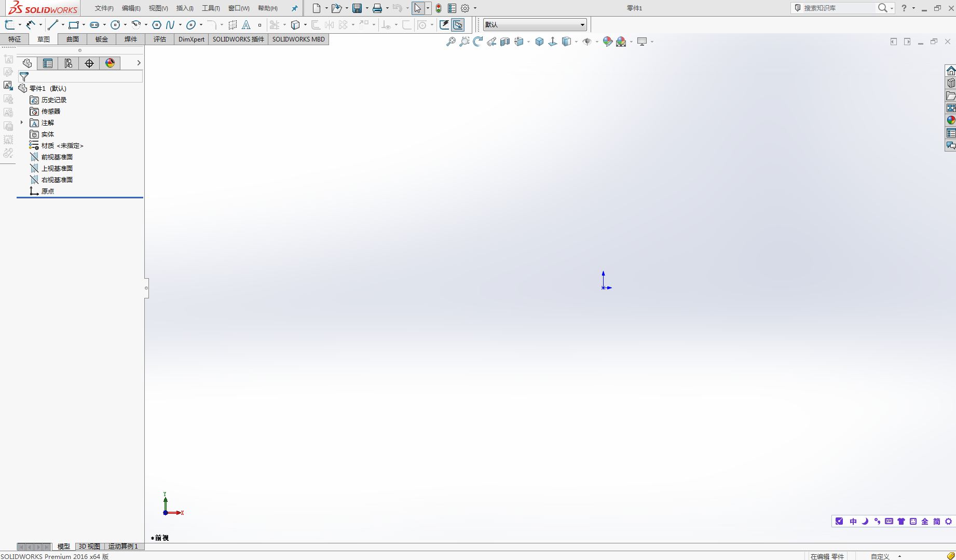The image size is (956, 560).
Task: Select the Ellipse sketch tool
Action: tap(191, 24)
